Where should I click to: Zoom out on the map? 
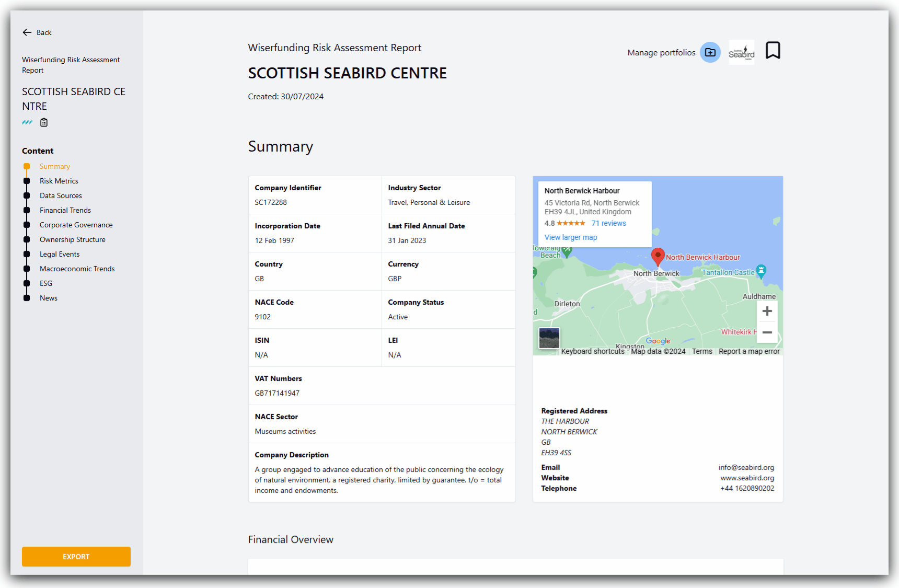pyautogui.click(x=767, y=332)
